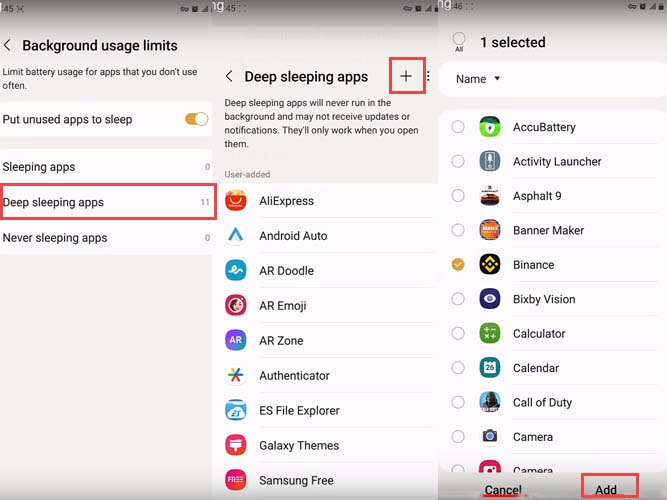The height and width of the screenshot is (500, 667).
Task: Deselect the checked Binance radio button
Action: (458, 265)
